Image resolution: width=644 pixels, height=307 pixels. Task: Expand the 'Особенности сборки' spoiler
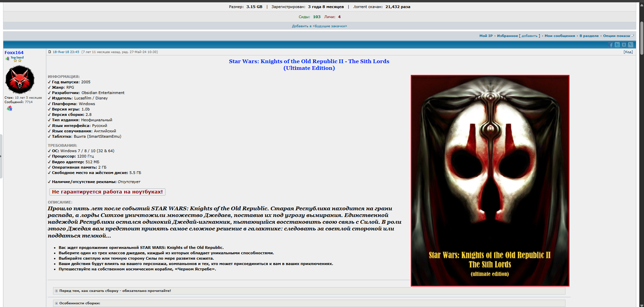(309, 303)
